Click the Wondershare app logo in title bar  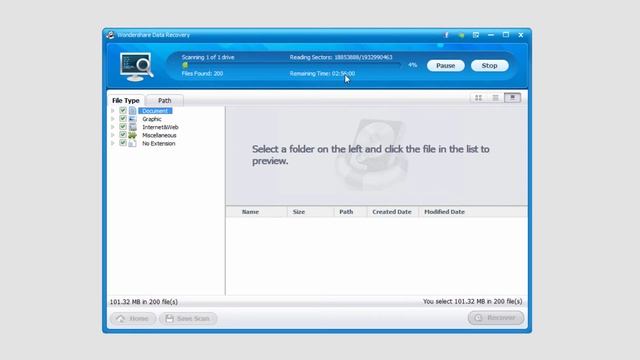tap(110, 35)
